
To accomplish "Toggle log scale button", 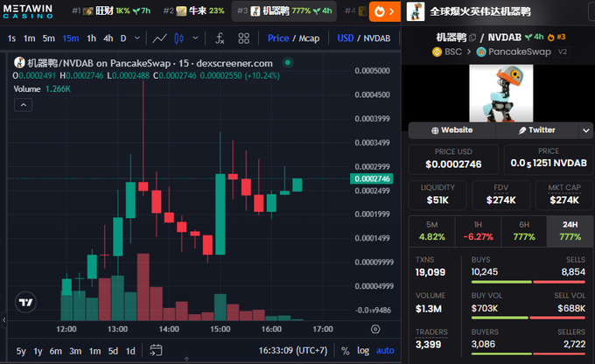I will [363, 351].
